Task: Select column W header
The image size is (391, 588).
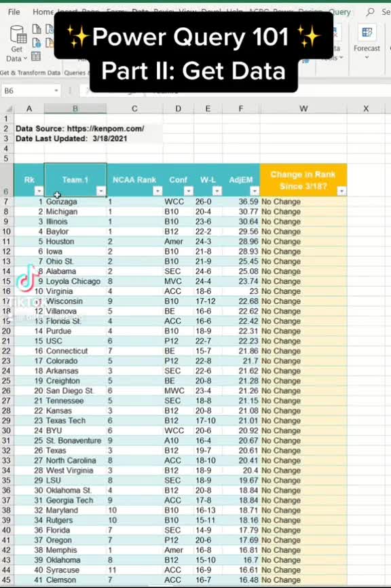Action: tap(303, 109)
